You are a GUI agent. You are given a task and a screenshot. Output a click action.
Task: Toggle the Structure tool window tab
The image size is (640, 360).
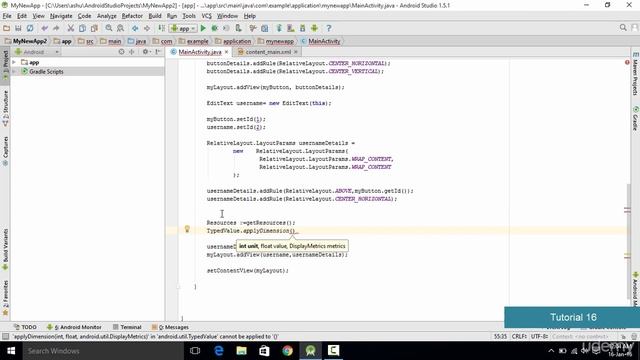pos(5,108)
